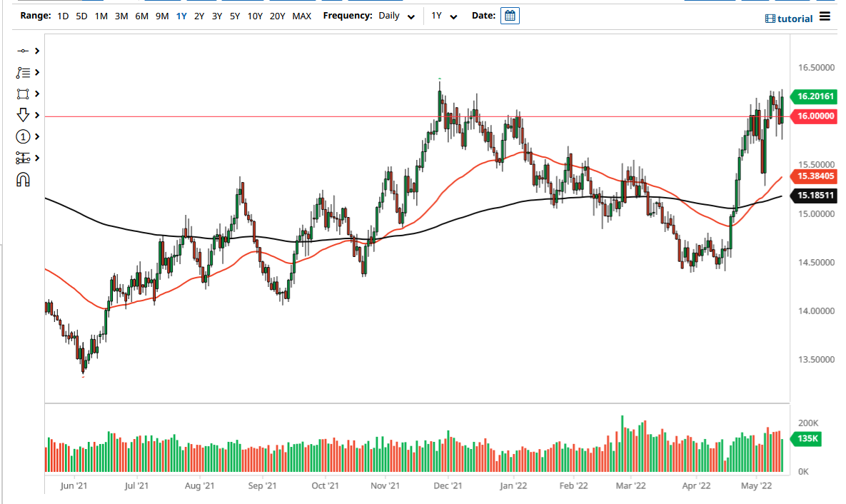This screenshot has height=504, width=846.
Task: Select the 5D range option
Action: pyautogui.click(x=81, y=15)
